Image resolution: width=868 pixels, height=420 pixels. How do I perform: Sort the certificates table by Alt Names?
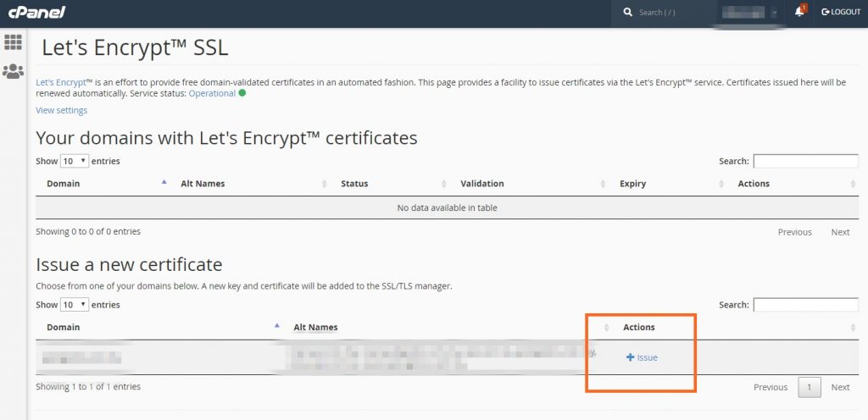[203, 184]
